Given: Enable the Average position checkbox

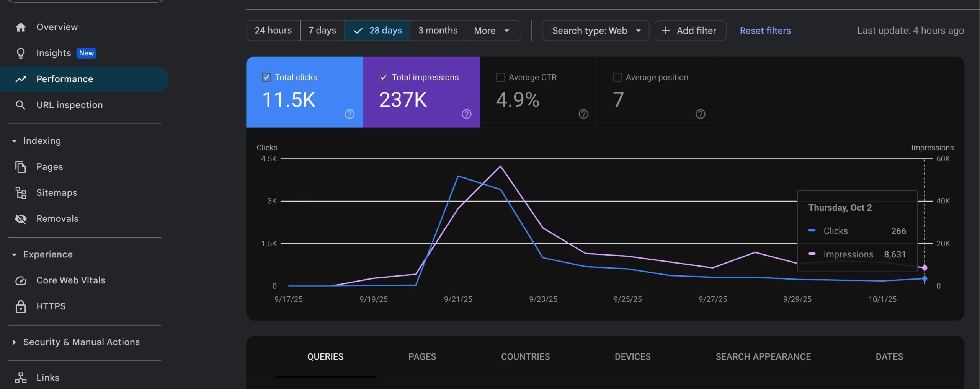Looking at the screenshot, I should (x=617, y=77).
